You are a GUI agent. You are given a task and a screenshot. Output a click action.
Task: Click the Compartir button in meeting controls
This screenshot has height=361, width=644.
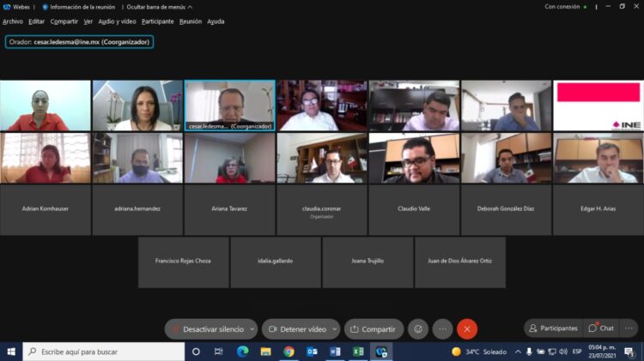pos(374,329)
